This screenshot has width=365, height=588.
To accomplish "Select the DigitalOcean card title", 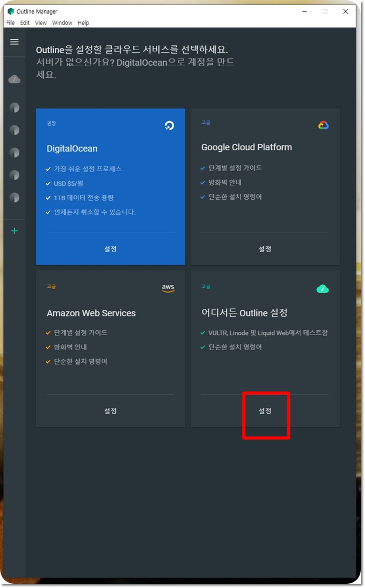I will [72, 149].
